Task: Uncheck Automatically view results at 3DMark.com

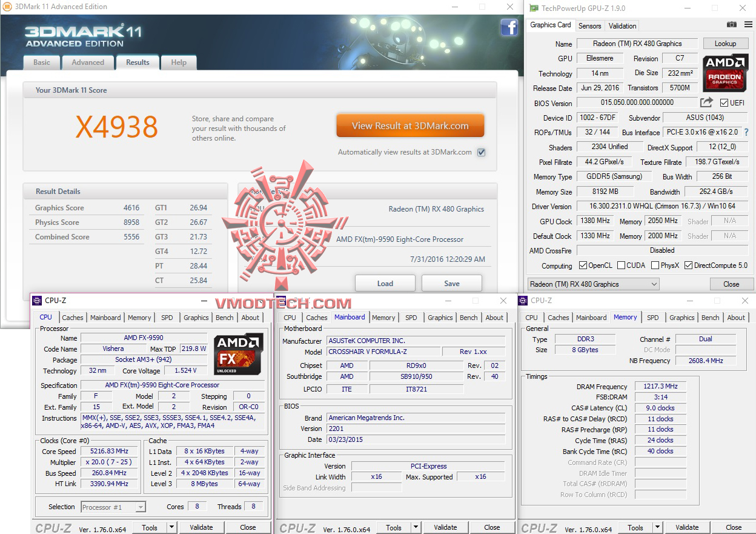Action: tap(480, 152)
